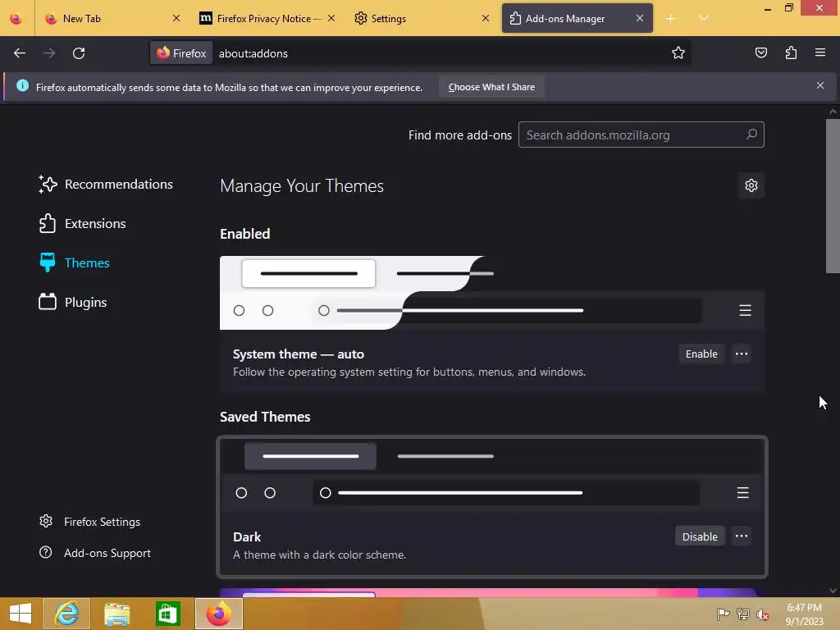Click the System theme preview image
840x630 pixels.
coord(492,293)
